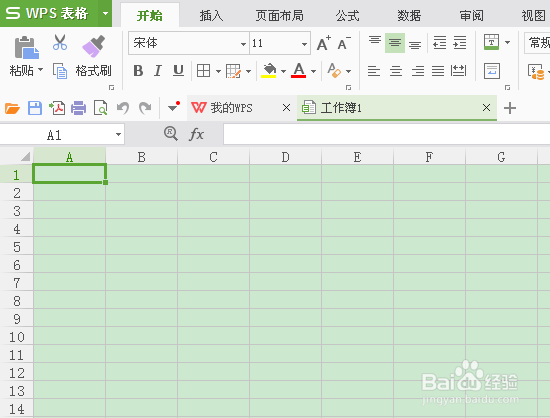Viewport: 550px width, 418px height.
Task: Apply red font color
Action: 299,70
